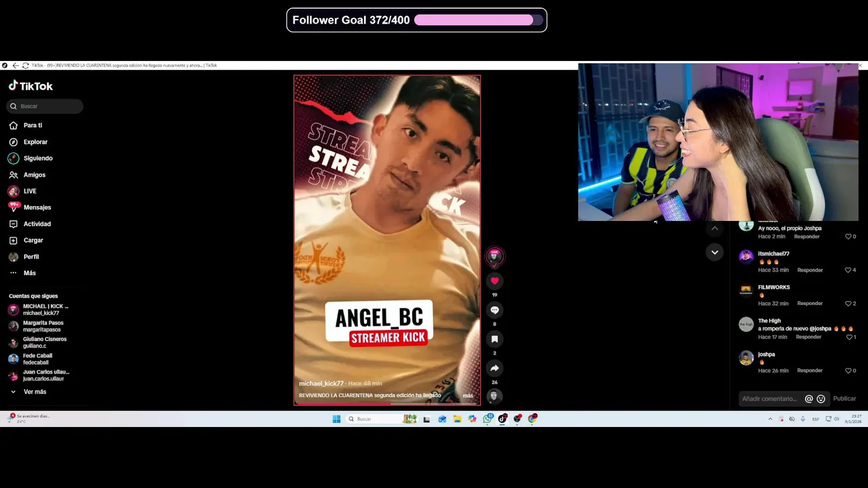Open WhatsApp from taskbar
The height and width of the screenshot is (488, 868).
487,419
